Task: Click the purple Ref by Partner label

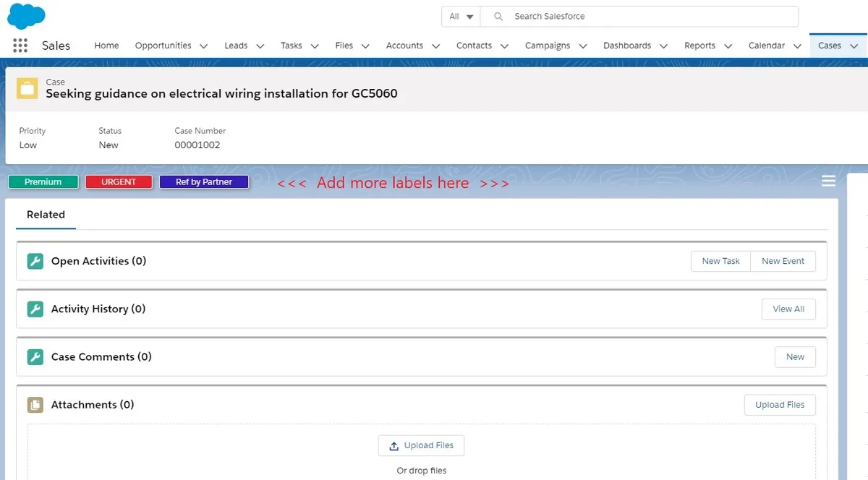Action: tap(204, 182)
